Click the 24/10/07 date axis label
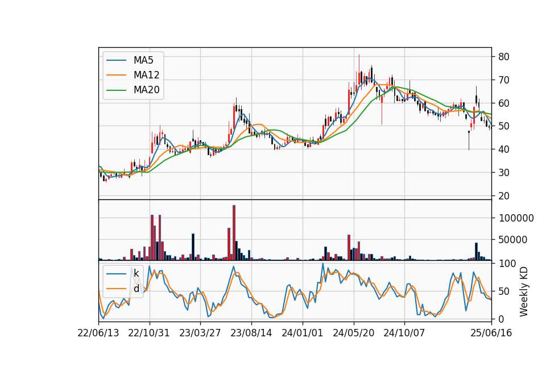Image resolution: width=546 pixels, height=392 pixels. tap(404, 333)
